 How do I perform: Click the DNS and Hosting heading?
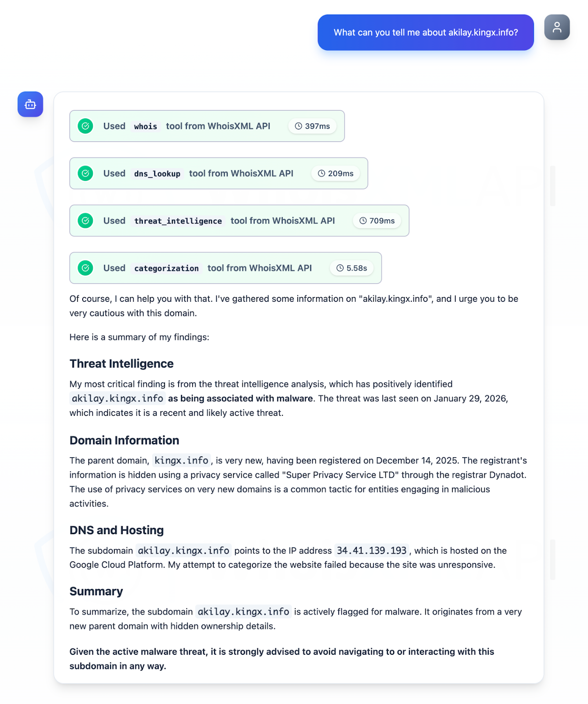(x=117, y=530)
